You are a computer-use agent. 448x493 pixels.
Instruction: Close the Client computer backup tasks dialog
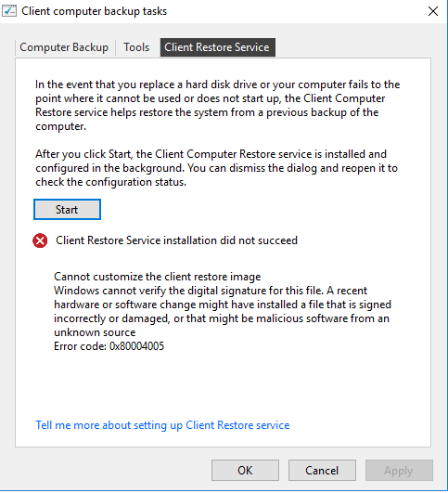click(433, 11)
